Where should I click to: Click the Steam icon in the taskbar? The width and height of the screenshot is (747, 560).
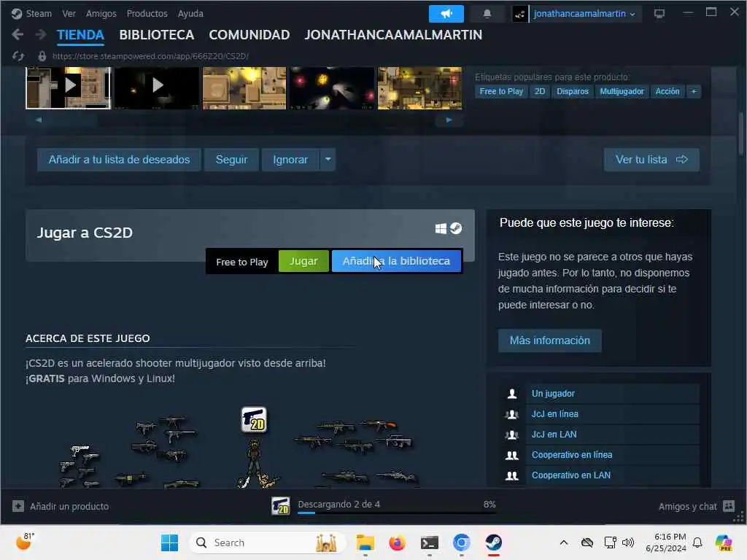pos(494,542)
